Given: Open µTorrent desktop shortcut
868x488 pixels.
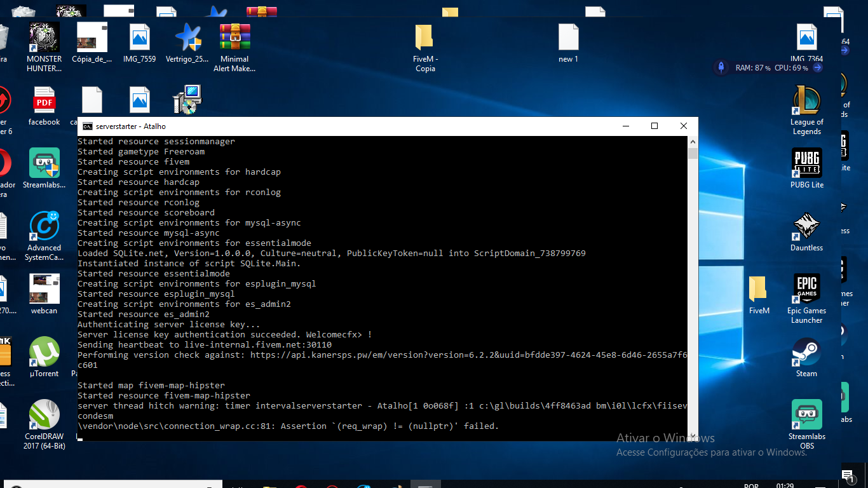Looking at the screenshot, I should click(44, 353).
